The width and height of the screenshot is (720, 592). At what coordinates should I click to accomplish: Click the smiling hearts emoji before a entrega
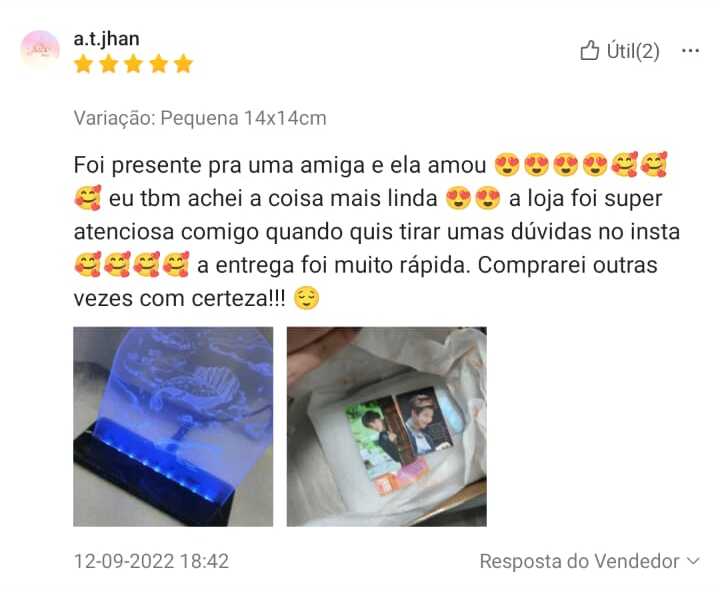[x=175, y=265]
